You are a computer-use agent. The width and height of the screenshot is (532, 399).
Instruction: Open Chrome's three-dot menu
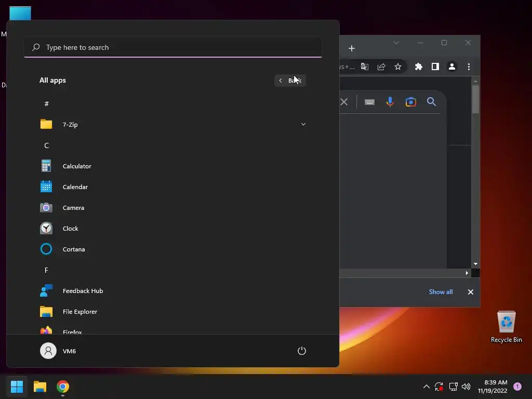(x=469, y=66)
